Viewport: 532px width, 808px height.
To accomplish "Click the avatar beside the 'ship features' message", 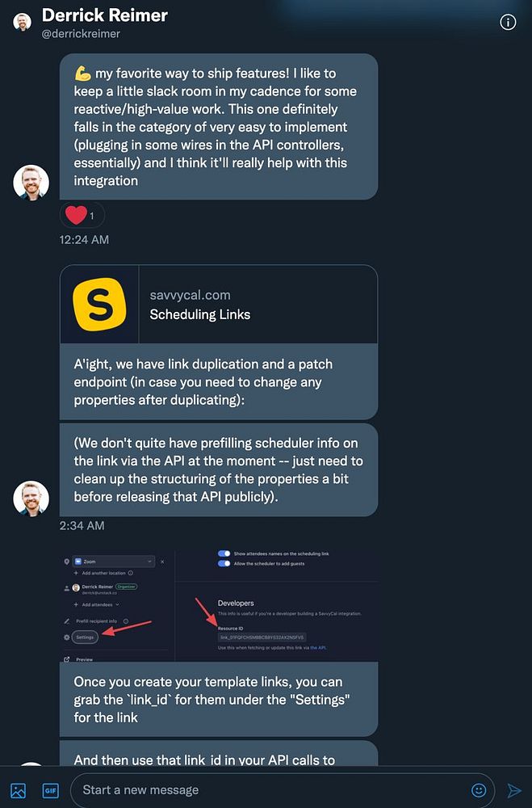I will pyautogui.click(x=31, y=183).
